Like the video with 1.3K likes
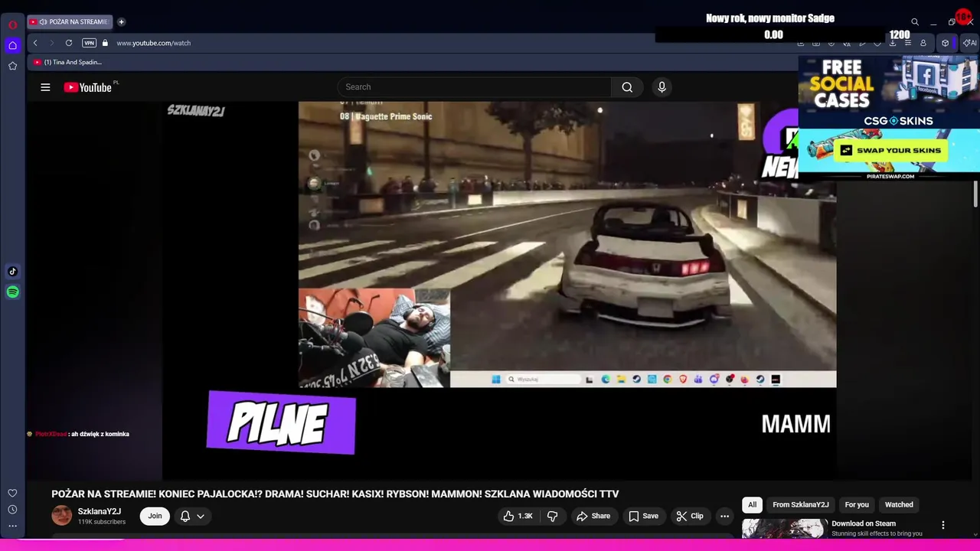The height and width of the screenshot is (551, 980). (518, 516)
